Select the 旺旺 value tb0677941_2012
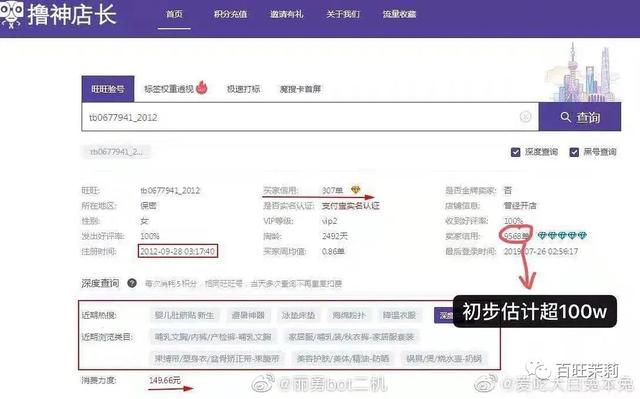The width and height of the screenshot is (640, 399). 170,191
